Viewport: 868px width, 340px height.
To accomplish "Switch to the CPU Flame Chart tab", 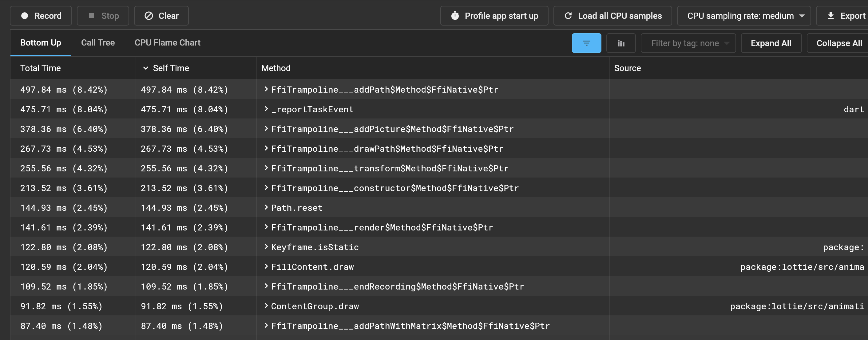I will [x=167, y=43].
